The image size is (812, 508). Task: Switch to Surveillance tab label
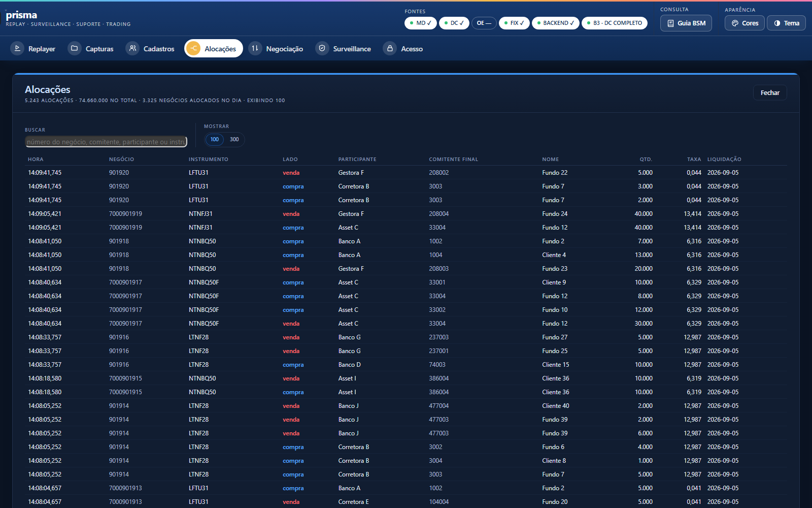(352, 49)
